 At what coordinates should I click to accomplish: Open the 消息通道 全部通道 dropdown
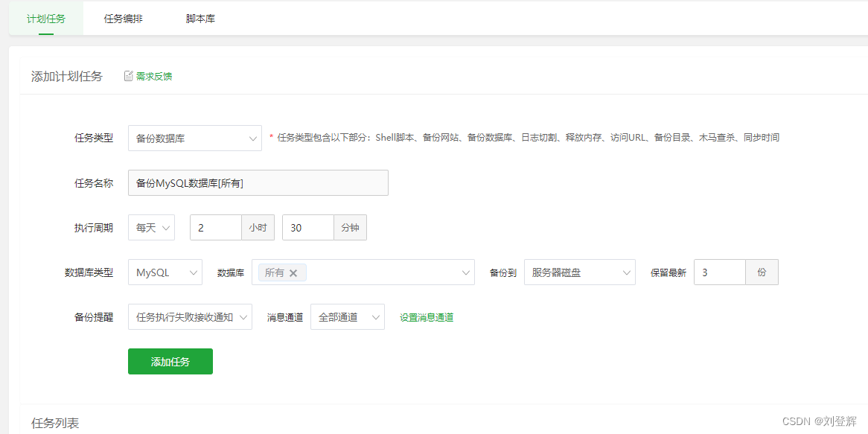[348, 317]
